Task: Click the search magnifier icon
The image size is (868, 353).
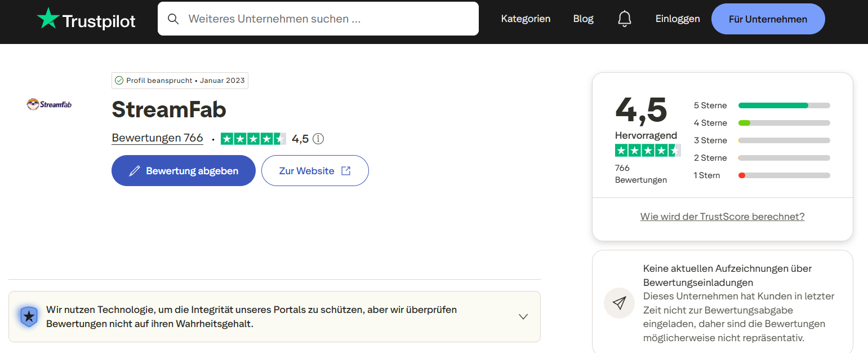Action: coord(173,19)
